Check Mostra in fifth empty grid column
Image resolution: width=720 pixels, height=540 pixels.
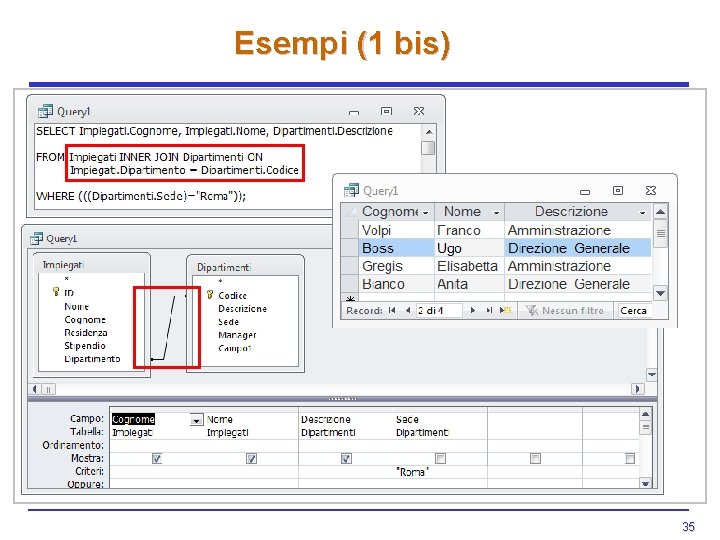535,458
